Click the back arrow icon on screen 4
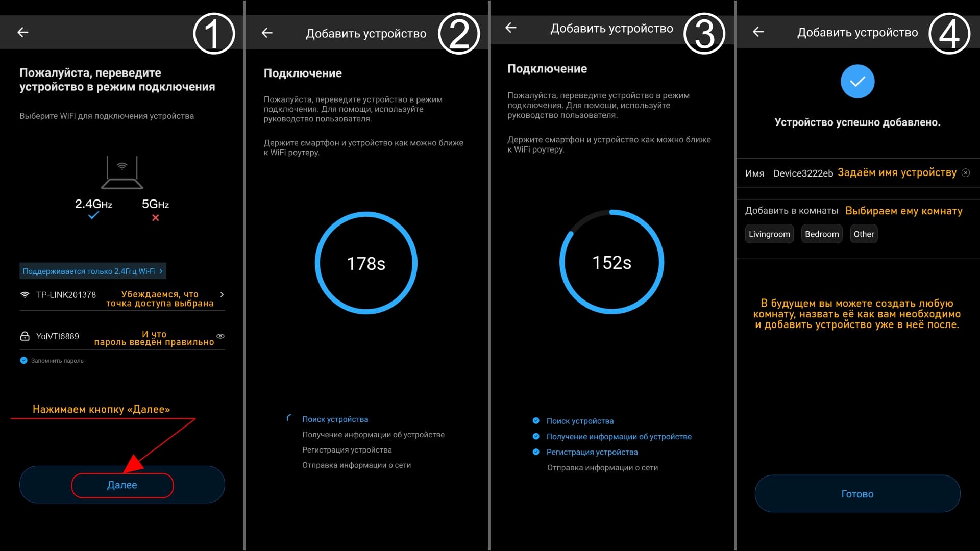The height and width of the screenshot is (551, 980). 758,32
